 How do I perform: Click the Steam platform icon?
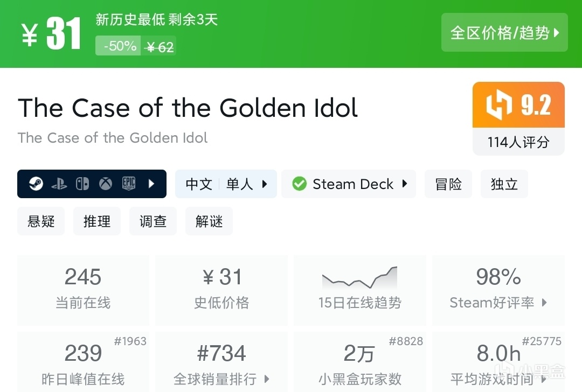[x=36, y=184]
